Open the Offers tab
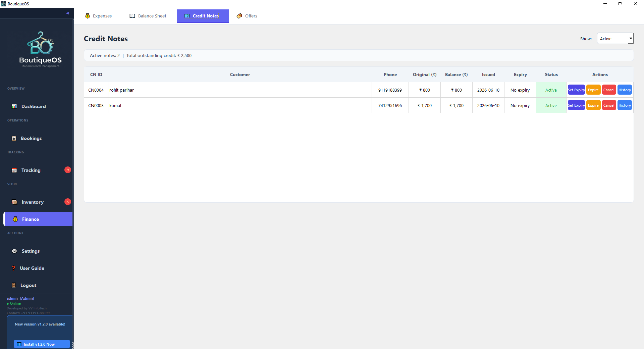644x349 pixels. (247, 16)
